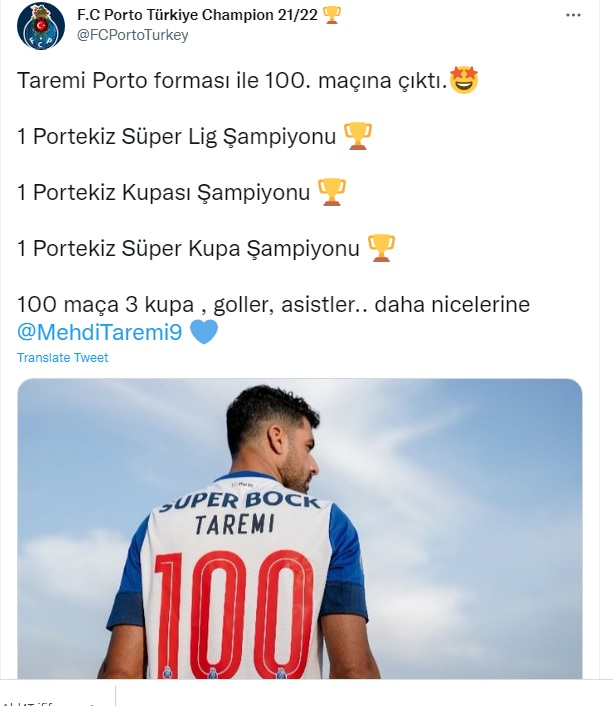This screenshot has width=613, height=706.
Task: Click the trophy after "Süper Kupa Şampiyonu"
Action: [381, 246]
